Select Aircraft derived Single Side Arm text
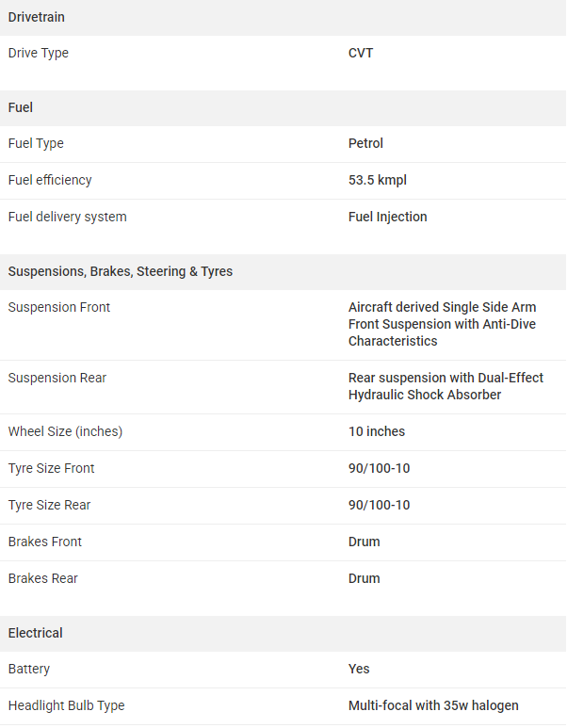 click(x=442, y=307)
